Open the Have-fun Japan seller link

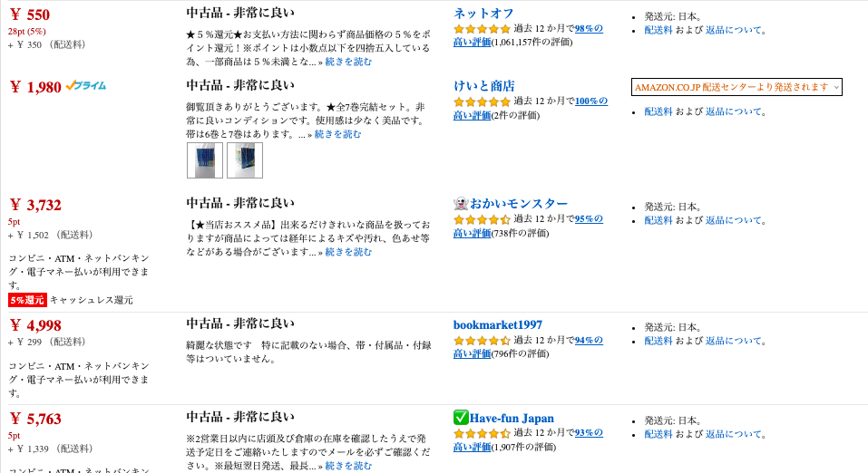[512, 419]
